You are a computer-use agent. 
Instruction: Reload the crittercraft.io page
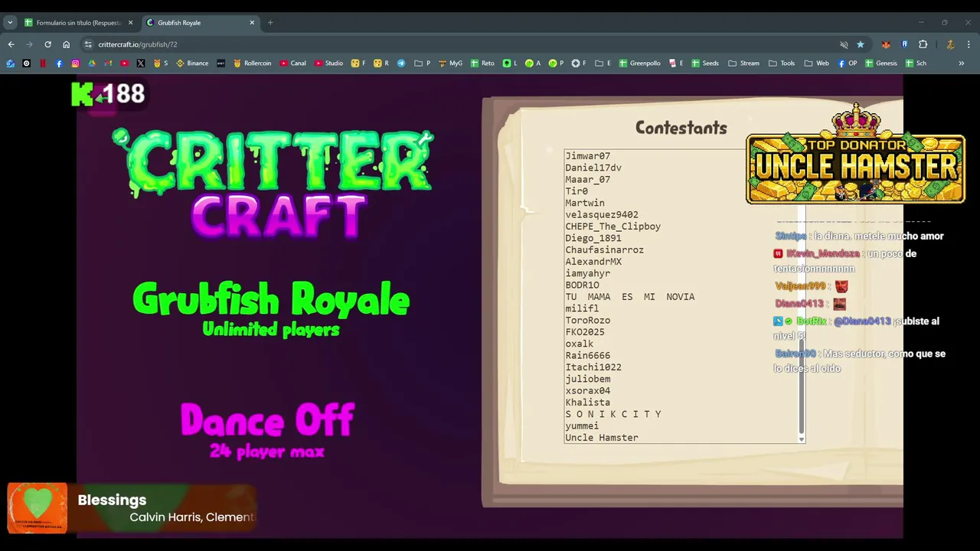pos(47,44)
